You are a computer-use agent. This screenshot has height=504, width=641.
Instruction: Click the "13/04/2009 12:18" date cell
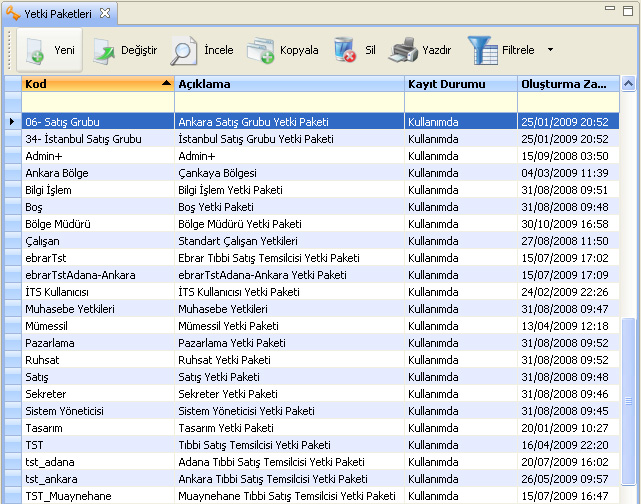(568, 326)
